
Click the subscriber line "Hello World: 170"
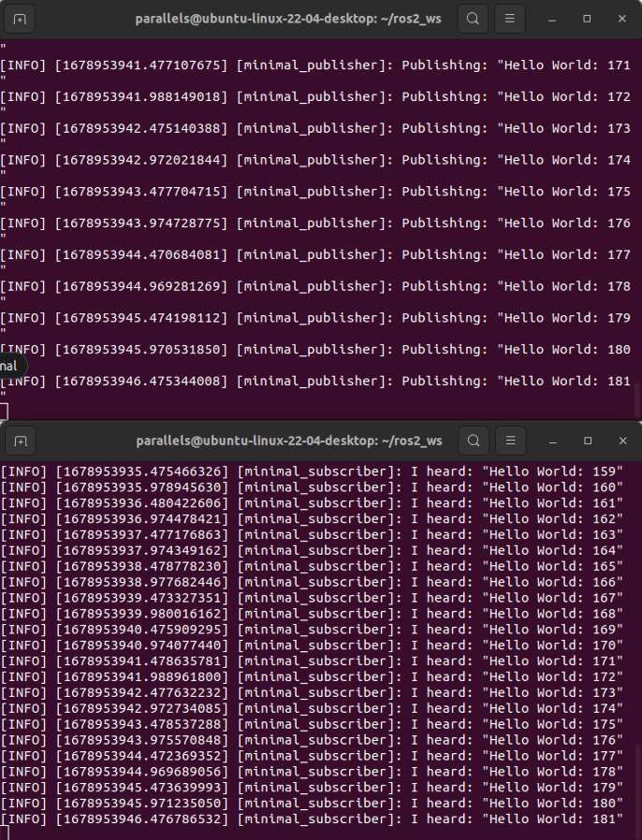(311, 645)
